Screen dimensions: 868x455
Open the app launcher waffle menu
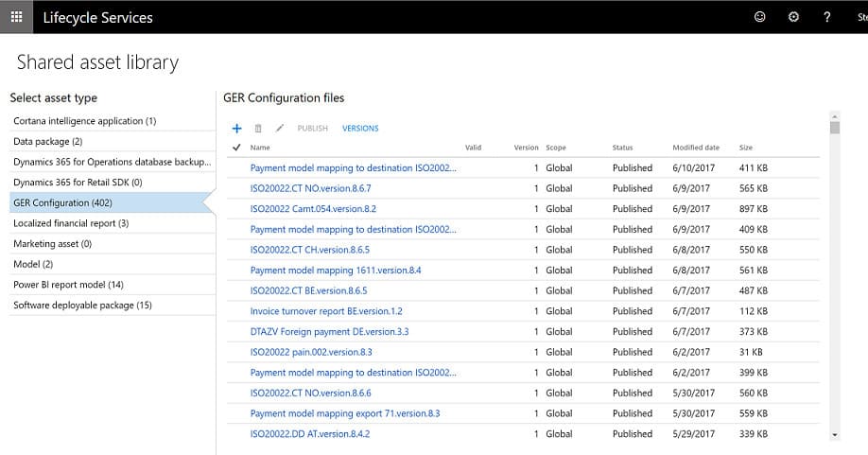(x=16, y=17)
